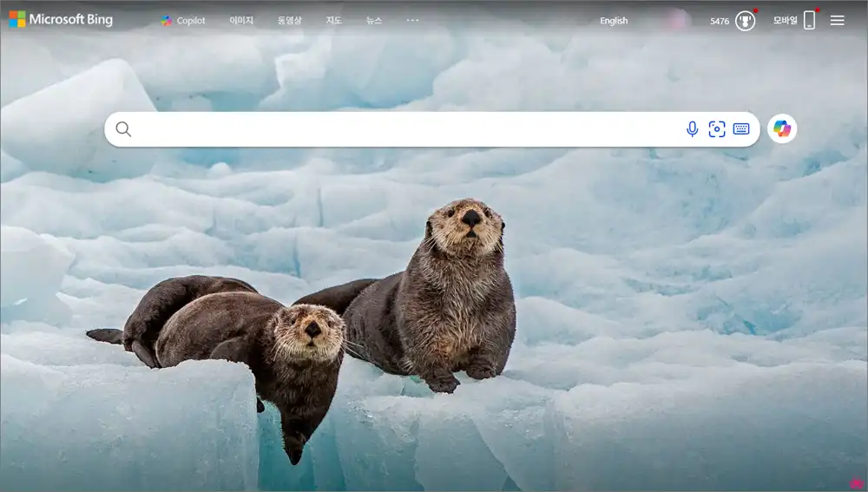Expand the three-dot more menu
The width and height of the screenshot is (868, 492).
(x=412, y=20)
